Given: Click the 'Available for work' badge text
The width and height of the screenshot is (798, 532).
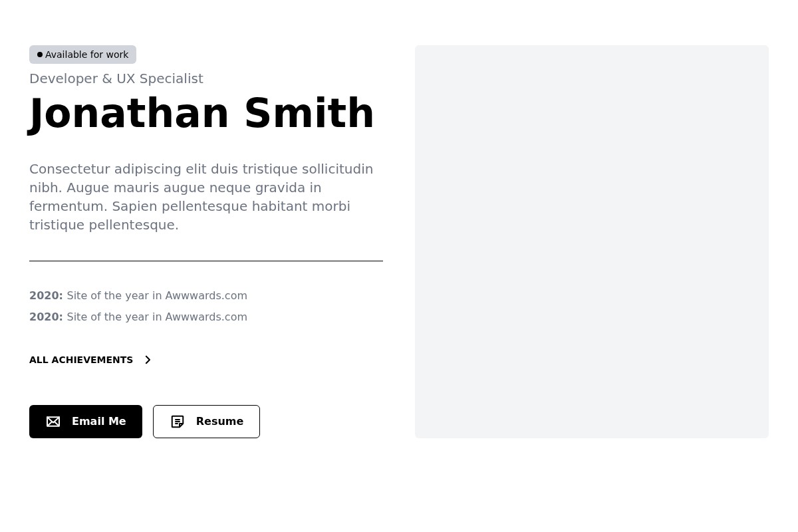Looking at the screenshot, I should click(87, 55).
